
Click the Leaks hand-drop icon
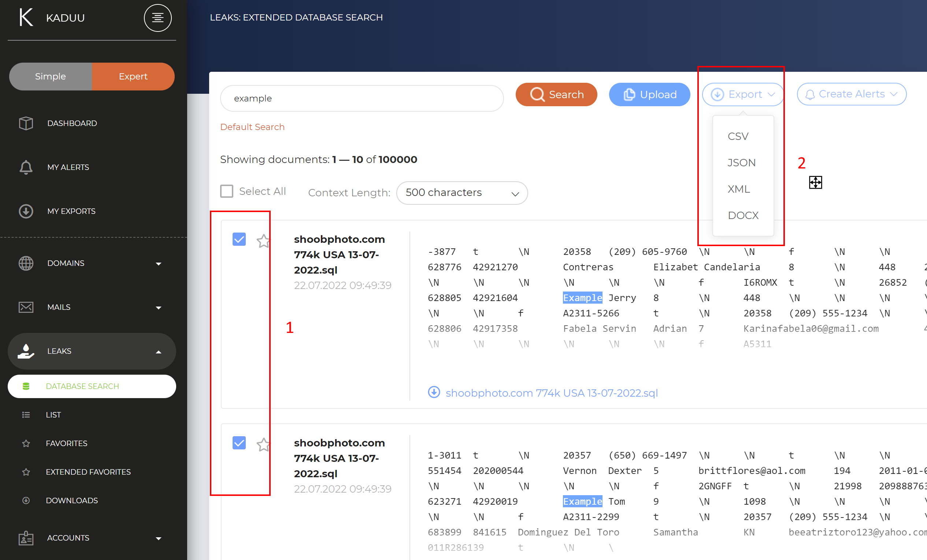tap(26, 351)
